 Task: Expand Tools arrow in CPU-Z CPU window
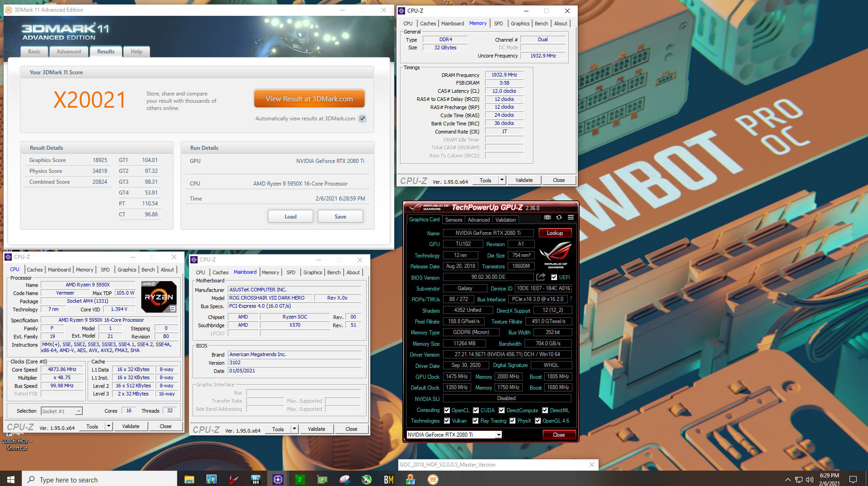[x=108, y=426]
